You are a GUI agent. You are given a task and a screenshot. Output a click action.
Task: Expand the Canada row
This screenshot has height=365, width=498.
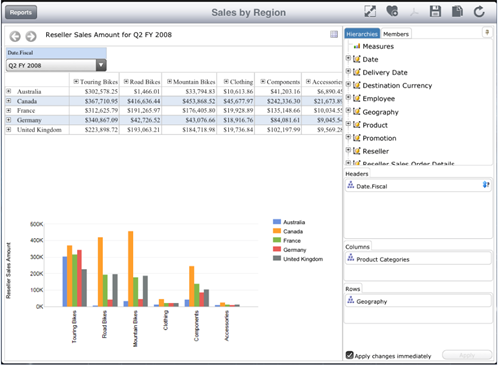(9, 101)
